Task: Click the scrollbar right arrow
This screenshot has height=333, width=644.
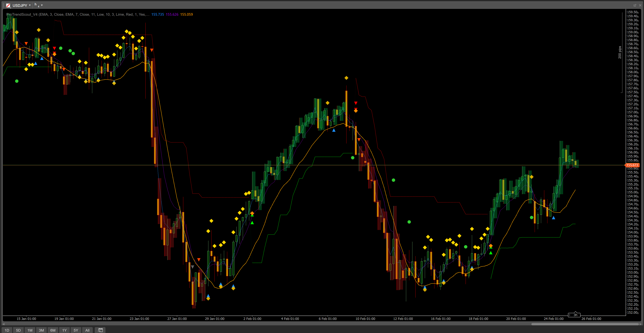Action: [640, 324]
